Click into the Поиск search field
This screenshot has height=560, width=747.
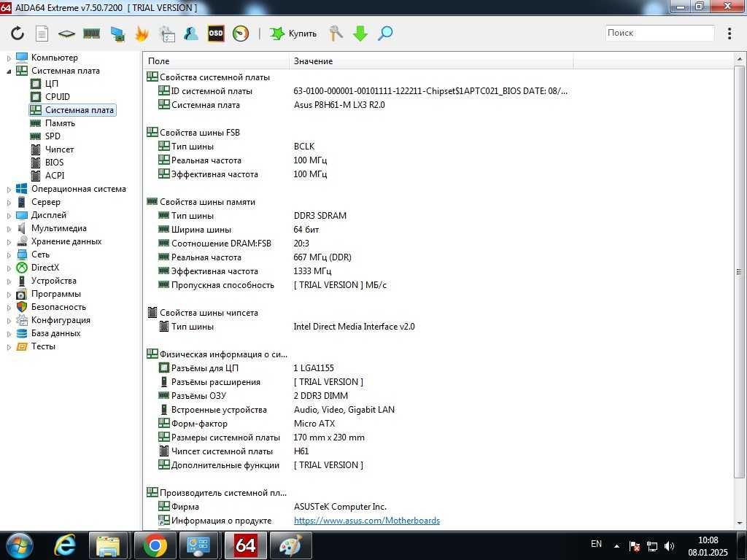[659, 33]
